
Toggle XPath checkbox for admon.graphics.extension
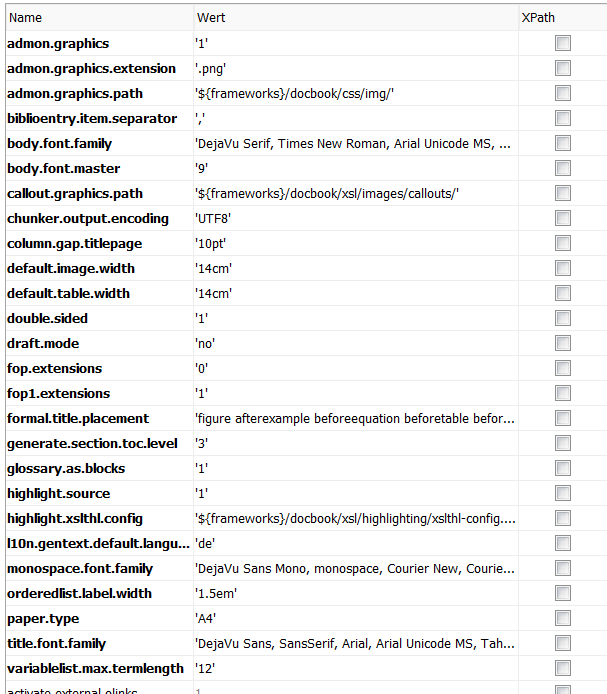coord(563,68)
